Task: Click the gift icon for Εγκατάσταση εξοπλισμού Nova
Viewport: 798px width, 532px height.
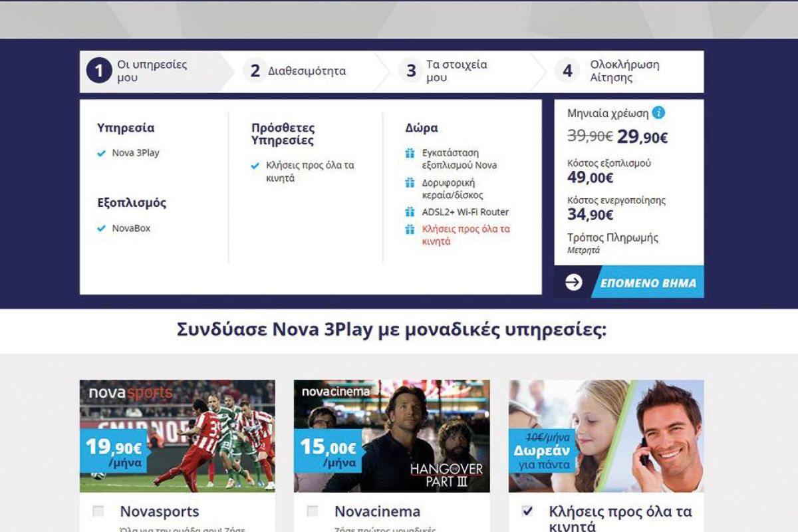Action: 410,154
